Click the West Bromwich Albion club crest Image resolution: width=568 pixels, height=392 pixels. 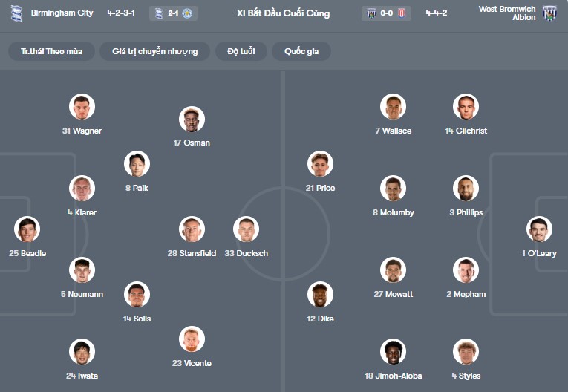(x=549, y=13)
